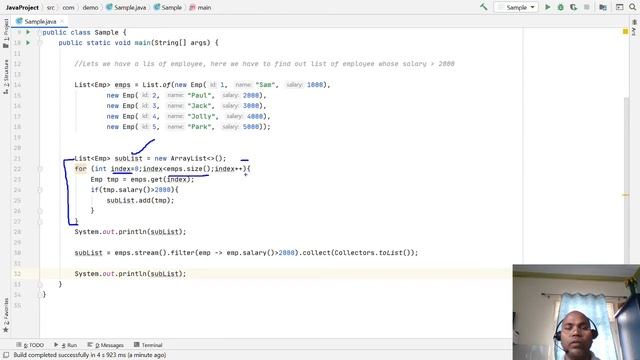Click the fold marker closing the main method
Image resolution: width=640 pixels, height=360 pixels.
click(x=40, y=284)
